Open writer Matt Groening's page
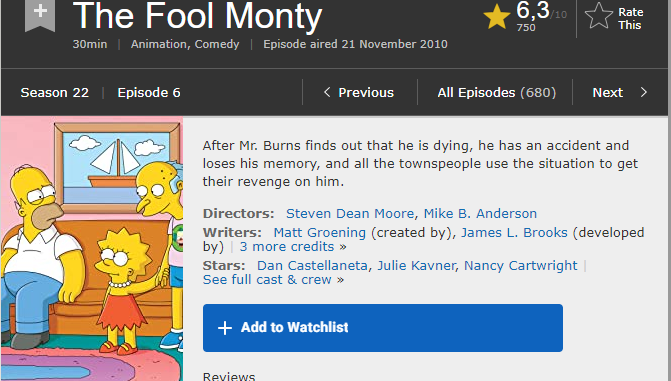The width and height of the screenshot is (671, 381). point(319,232)
